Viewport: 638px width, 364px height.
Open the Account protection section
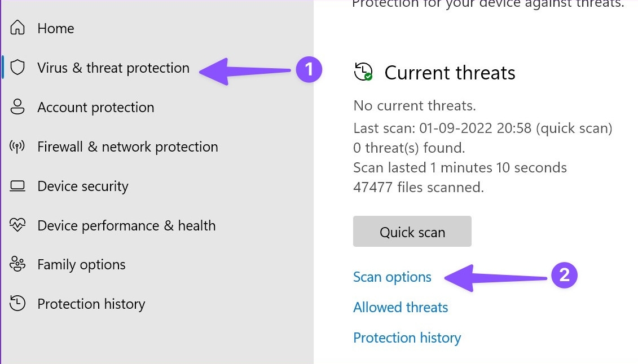click(x=95, y=107)
